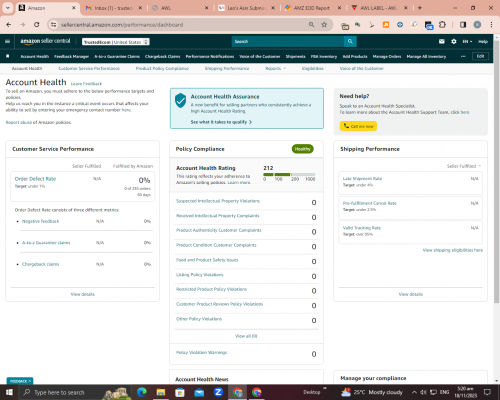The height and width of the screenshot is (400, 500).
Task: Close the FEEDBACK tab at bottom left
Action: point(30,381)
